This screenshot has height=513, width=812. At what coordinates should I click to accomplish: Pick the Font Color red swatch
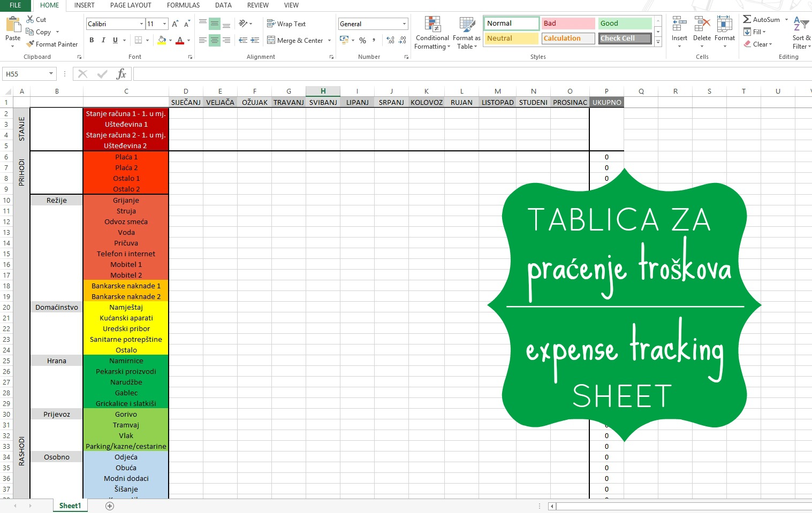pyautogui.click(x=180, y=43)
